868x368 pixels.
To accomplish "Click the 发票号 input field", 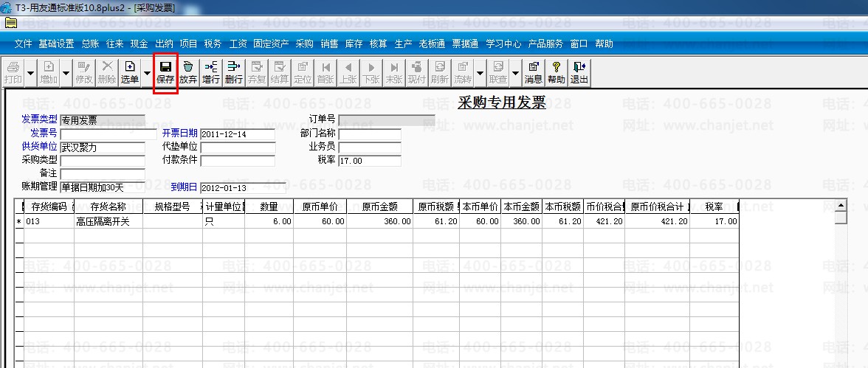I will (108, 134).
